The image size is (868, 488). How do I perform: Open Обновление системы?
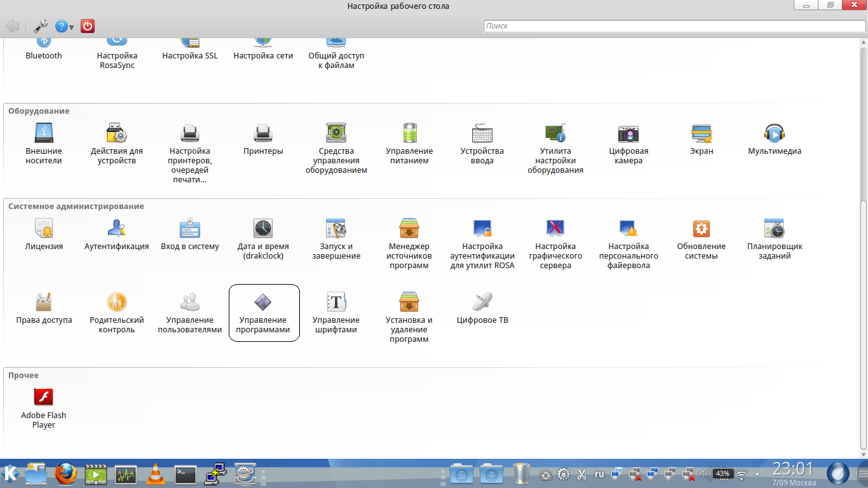[x=702, y=240]
